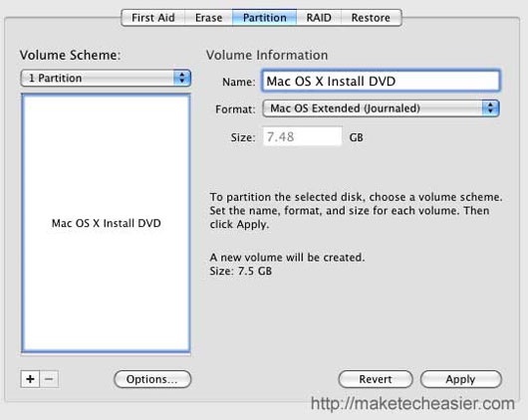Revert the partition changes
Viewport: 528px width, 420px height.
coord(376,379)
